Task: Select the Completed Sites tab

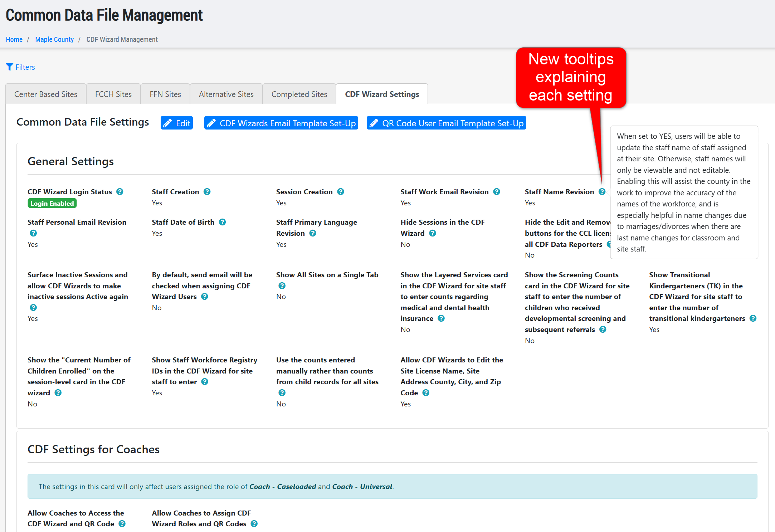Action: [299, 94]
